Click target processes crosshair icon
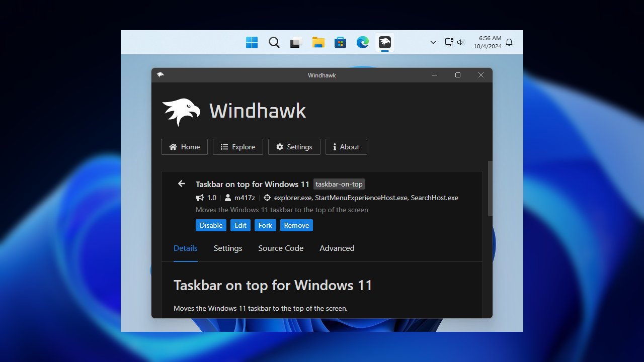Image resolution: width=644 pixels, height=362 pixels. coord(267,198)
